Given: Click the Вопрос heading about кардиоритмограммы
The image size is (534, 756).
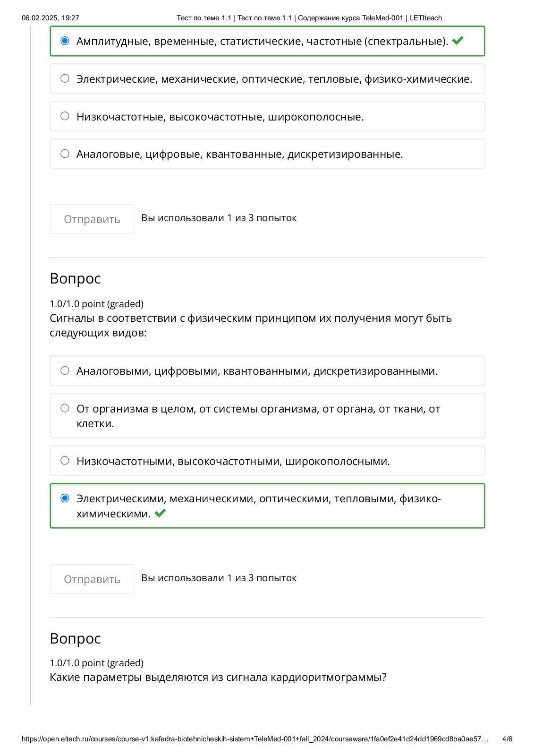Looking at the screenshot, I should [76, 639].
